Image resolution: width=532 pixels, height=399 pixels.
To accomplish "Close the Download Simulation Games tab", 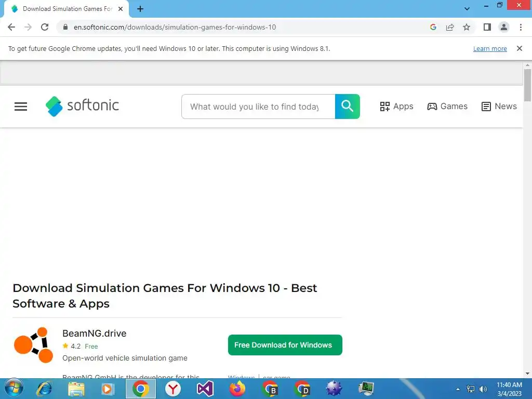I will pyautogui.click(x=121, y=9).
